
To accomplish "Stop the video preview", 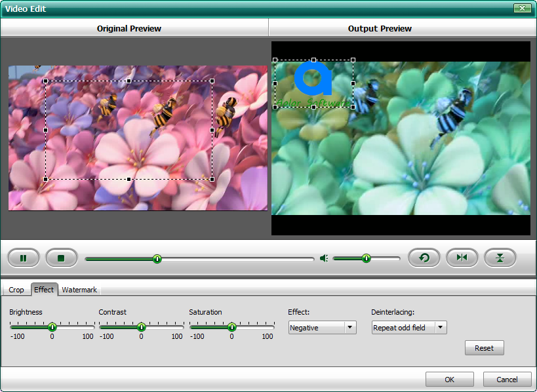I will (61, 258).
